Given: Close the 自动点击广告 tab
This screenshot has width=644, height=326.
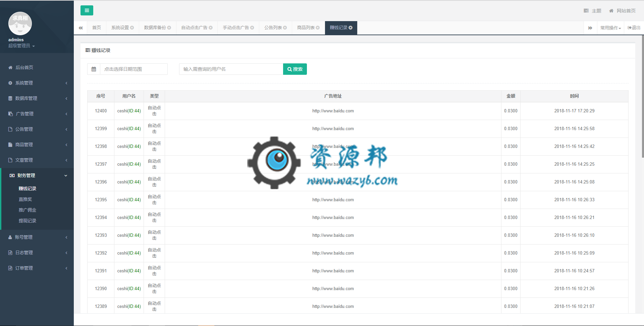Looking at the screenshot, I should 211,28.
